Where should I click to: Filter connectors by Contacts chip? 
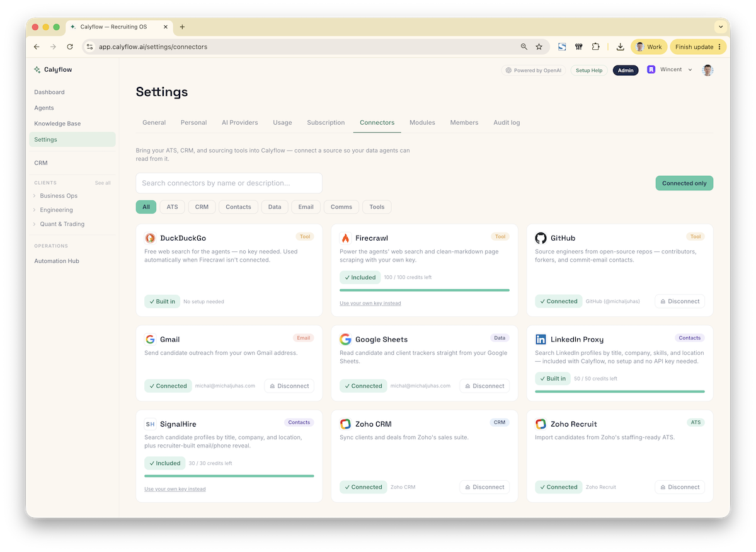(x=238, y=207)
